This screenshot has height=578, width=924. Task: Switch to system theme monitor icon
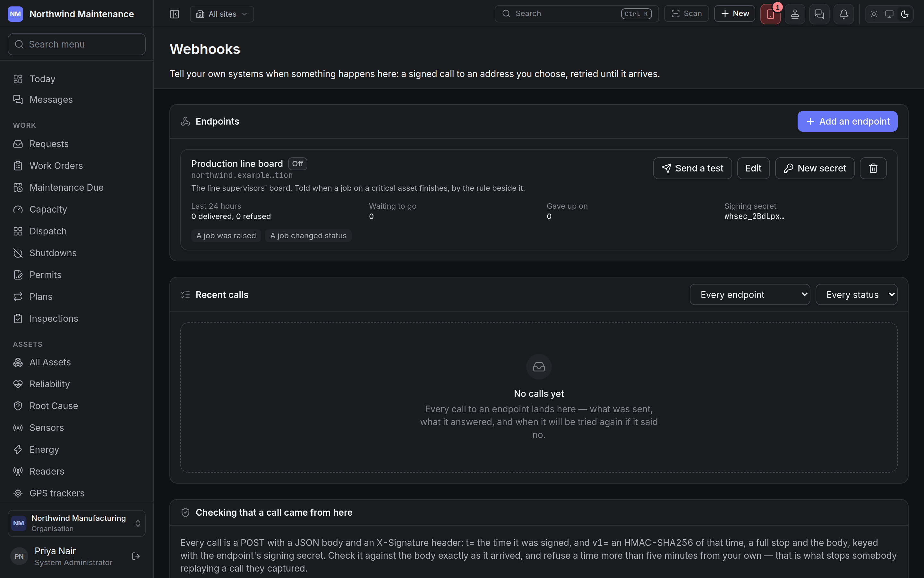(889, 14)
